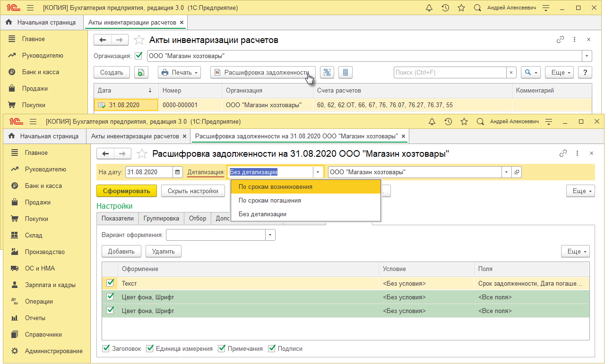The width and height of the screenshot is (605, 364).
Task: Open the Банк и касса section
Action: coord(43,186)
